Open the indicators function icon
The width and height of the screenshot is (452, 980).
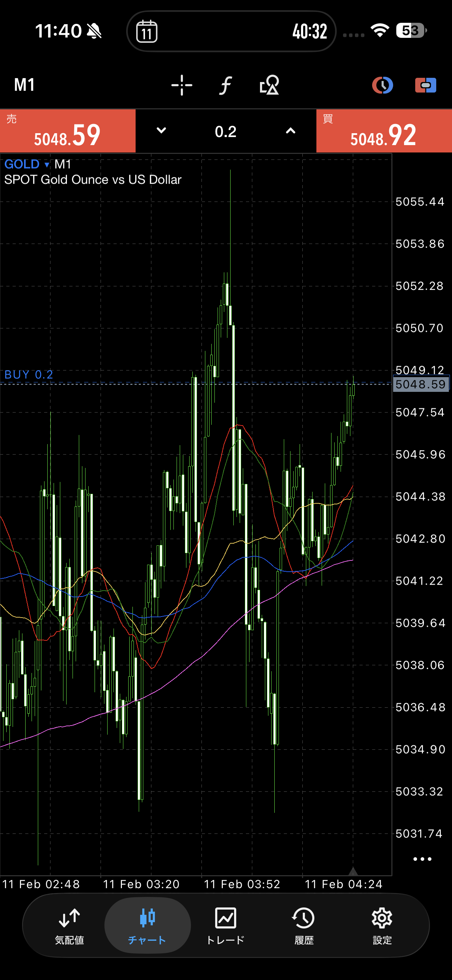coord(226,85)
